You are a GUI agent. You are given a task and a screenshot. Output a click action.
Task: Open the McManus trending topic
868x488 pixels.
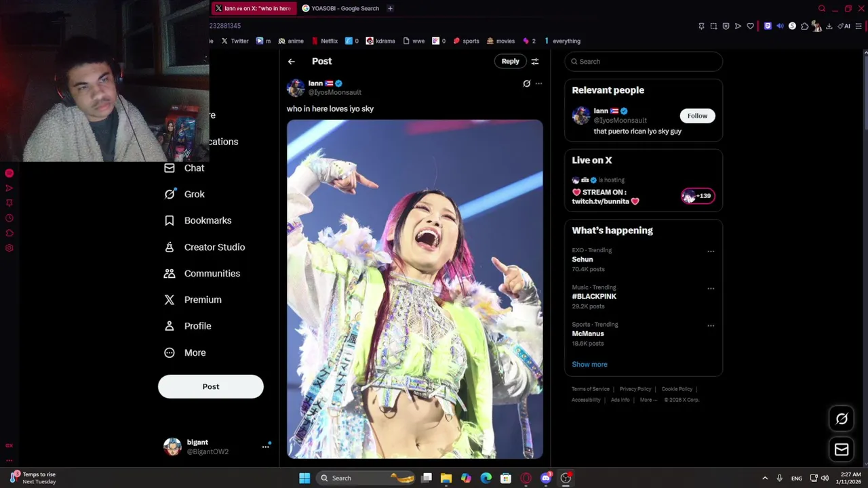click(x=588, y=333)
